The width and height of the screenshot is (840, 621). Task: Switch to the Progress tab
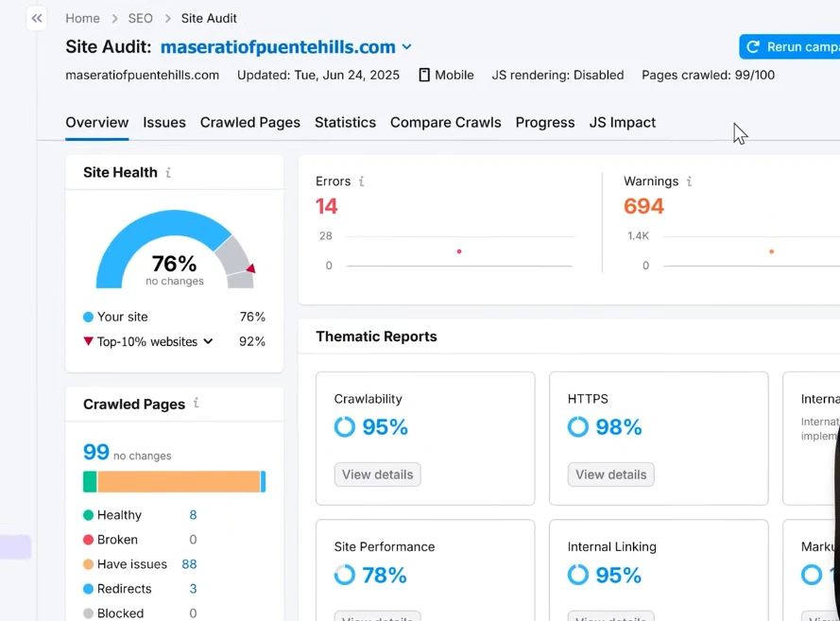click(545, 122)
